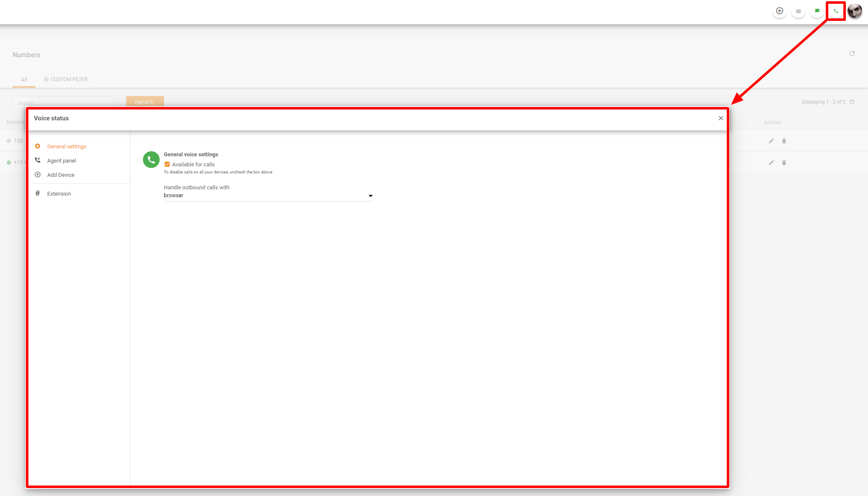Click edit pencil for first number row
The width and height of the screenshot is (868, 496).
(771, 141)
